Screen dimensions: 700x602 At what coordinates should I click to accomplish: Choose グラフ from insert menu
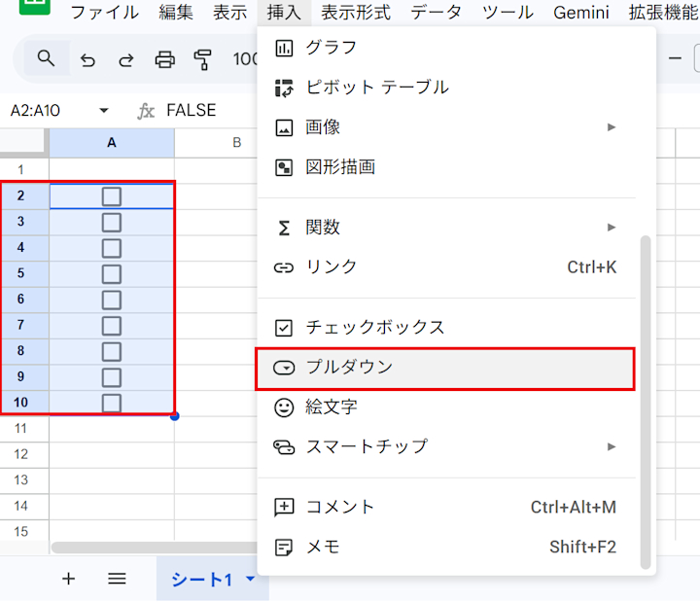tap(446, 48)
